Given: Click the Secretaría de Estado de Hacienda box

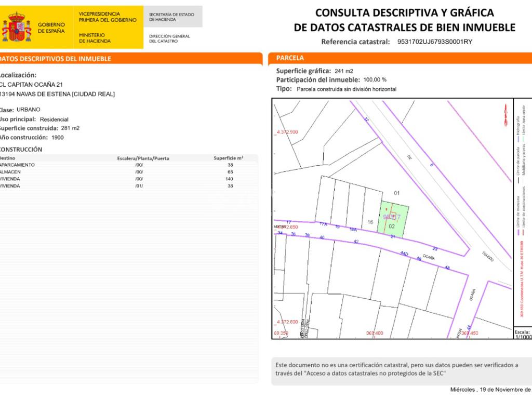Looking at the screenshot, I should 171,17.
